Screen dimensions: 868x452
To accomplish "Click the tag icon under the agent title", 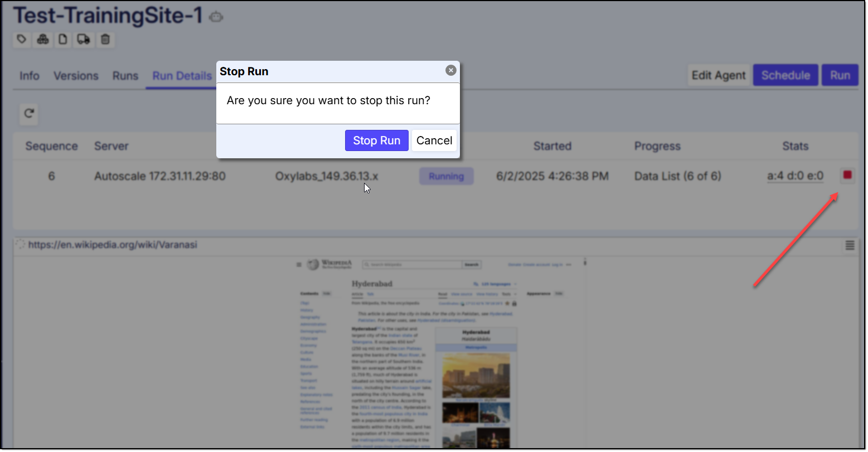I will 22,40.
